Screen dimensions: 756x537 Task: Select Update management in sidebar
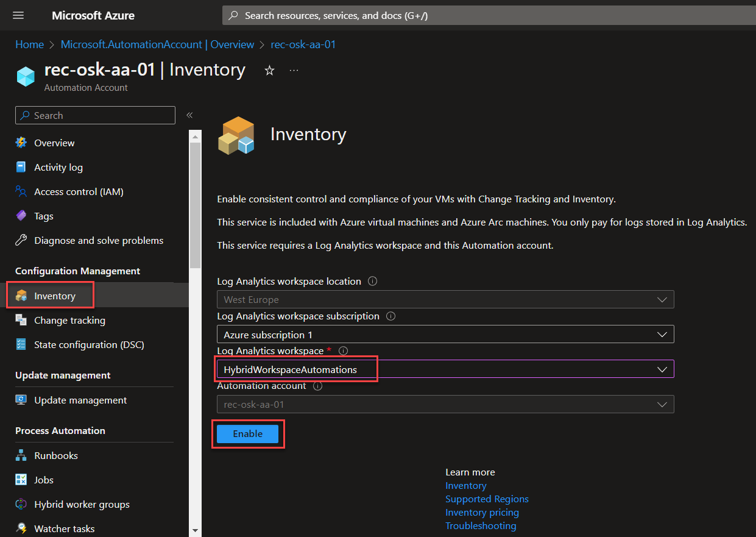point(80,400)
